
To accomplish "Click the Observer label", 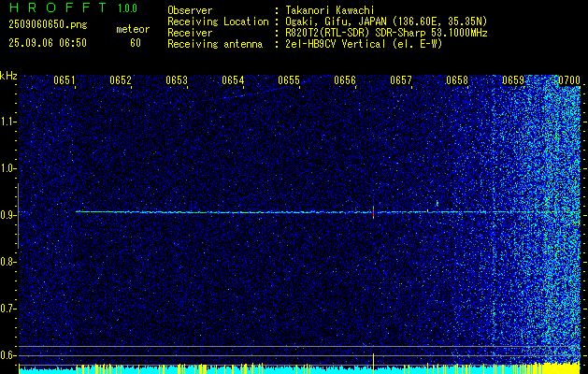I will coord(190,10).
